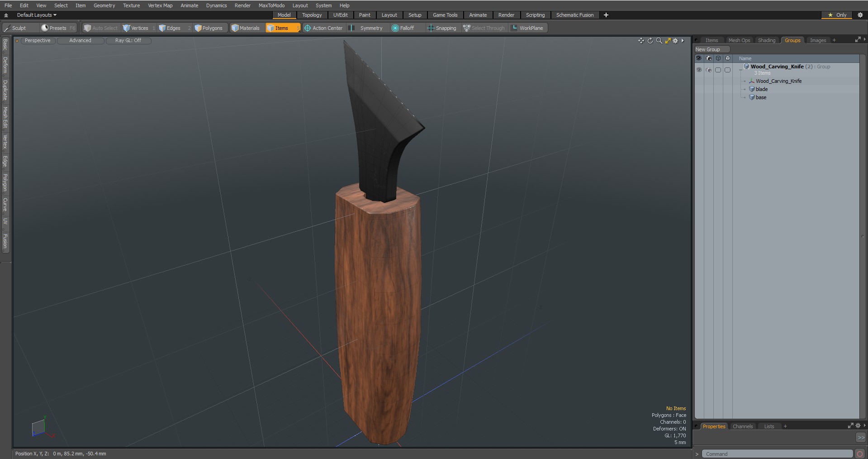
Task: Add a new layout tab with plus
Action: [606, 15]
